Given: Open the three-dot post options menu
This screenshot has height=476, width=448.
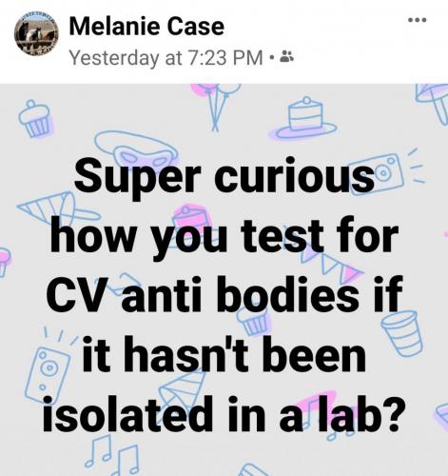Looking at the screenshot, I should tap(418, 20).
